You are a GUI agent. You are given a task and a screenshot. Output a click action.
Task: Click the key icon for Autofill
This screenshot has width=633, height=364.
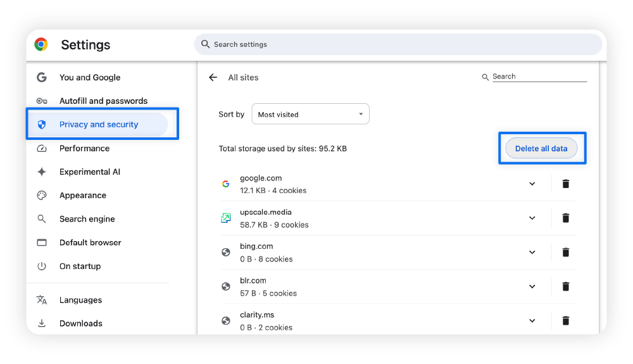point(42,101)
